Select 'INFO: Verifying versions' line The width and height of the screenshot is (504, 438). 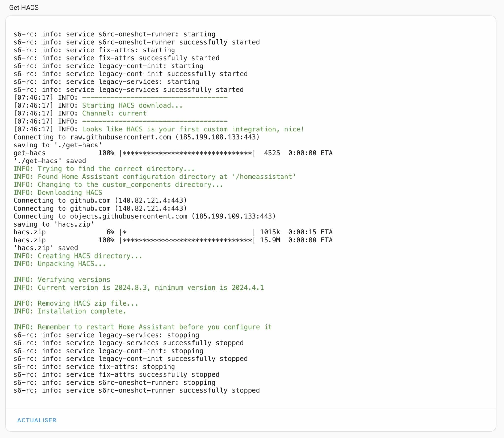coord(62,279)
